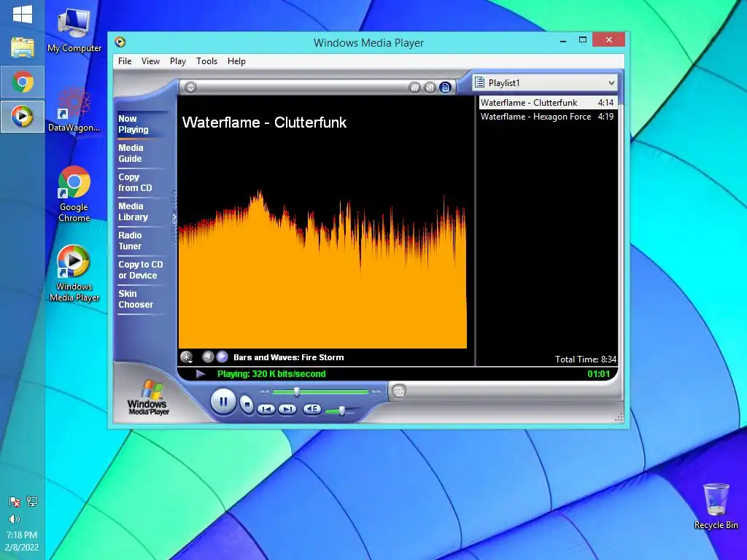Select the DataWagon desktop shortcut
The width and height of the screenshot is (747, 560).
[x=74, y=109]
